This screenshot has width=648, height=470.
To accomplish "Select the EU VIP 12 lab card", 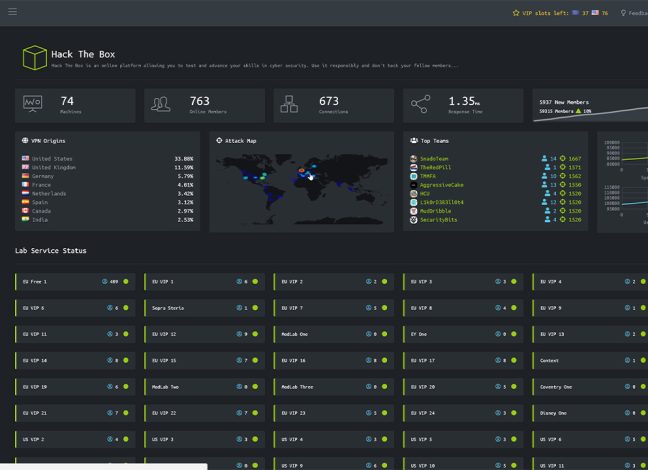I will pos(205,334).
